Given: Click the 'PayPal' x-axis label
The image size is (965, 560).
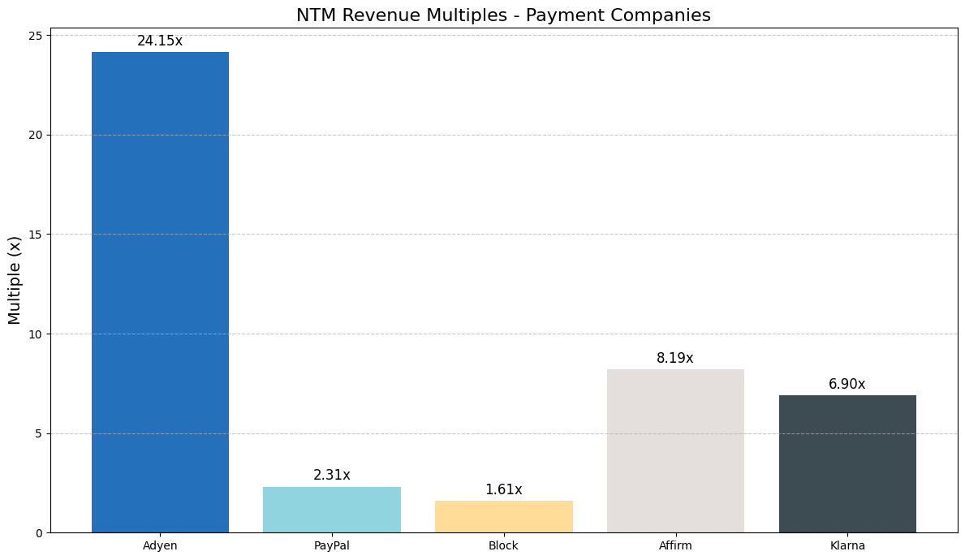Looking at the screenshot, I should pos(332,546).
